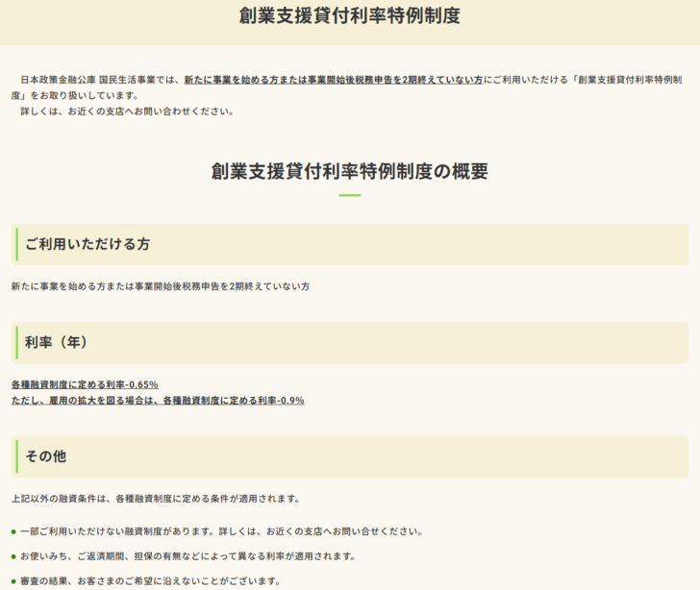Click the bullet starting お使いみち、ご返済期間
Screen dimensions: 700x590
pos(187,556)
